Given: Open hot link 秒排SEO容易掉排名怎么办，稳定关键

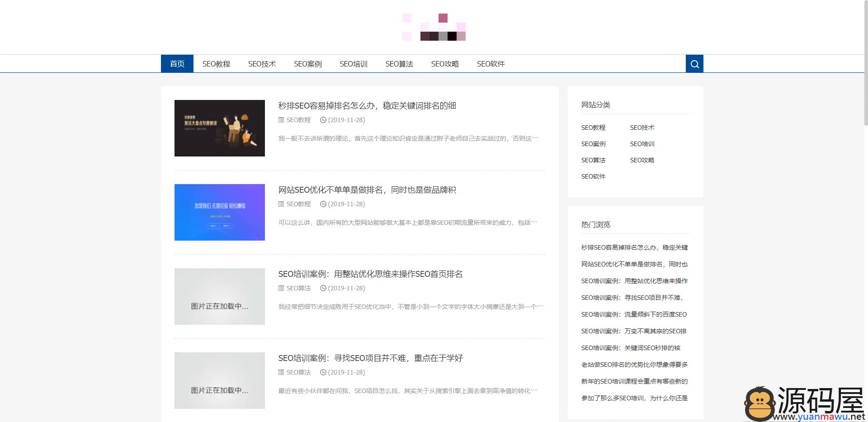Looking at the screenshot, I should click(x=634, y=247).
